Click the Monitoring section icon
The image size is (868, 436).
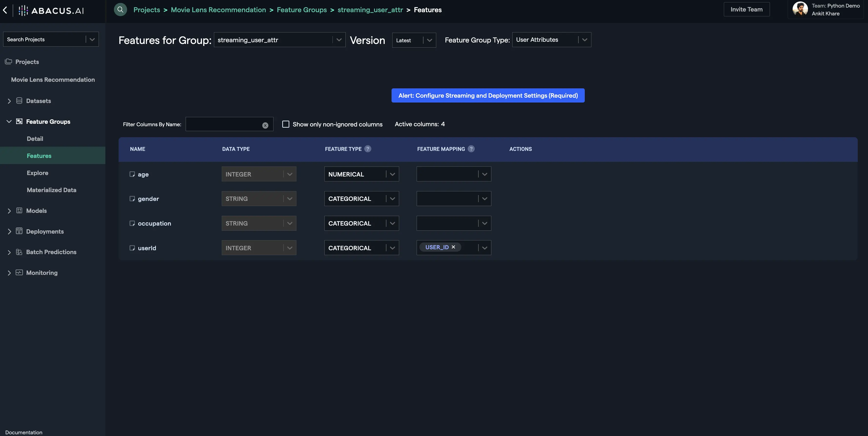click(19, 272)
